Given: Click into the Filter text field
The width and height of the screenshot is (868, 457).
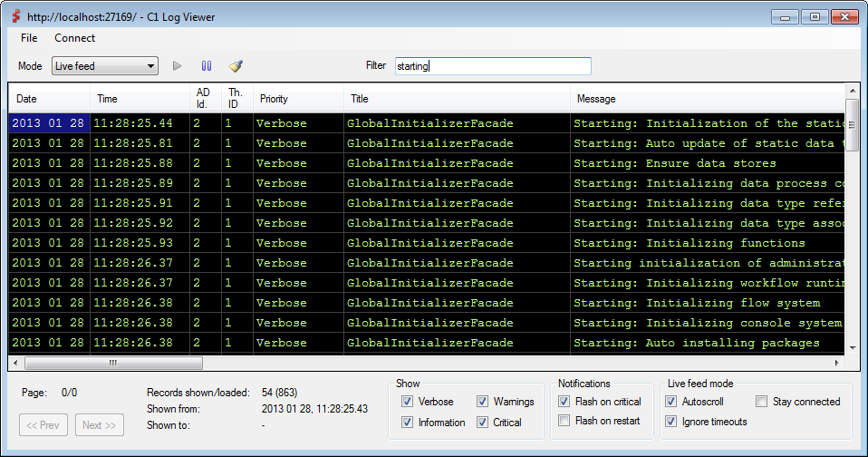Looking at the screenshot, I should click(x=492, y=66).
